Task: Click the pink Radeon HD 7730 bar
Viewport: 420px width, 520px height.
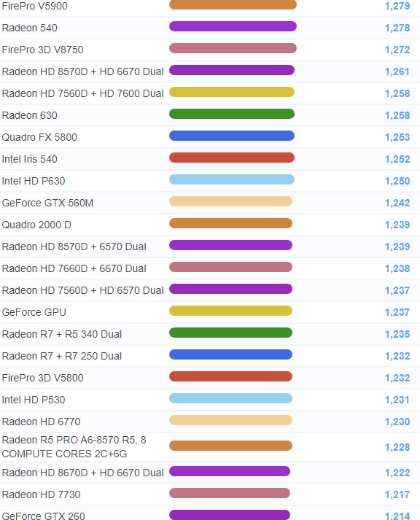Action: click(x=230, y=494)
